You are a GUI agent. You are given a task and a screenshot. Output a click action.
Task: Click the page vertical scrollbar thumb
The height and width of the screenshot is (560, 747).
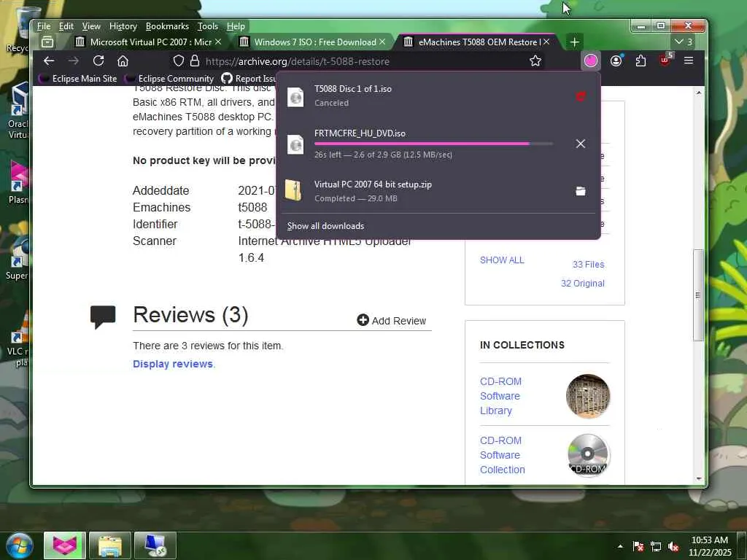(698, 295)
